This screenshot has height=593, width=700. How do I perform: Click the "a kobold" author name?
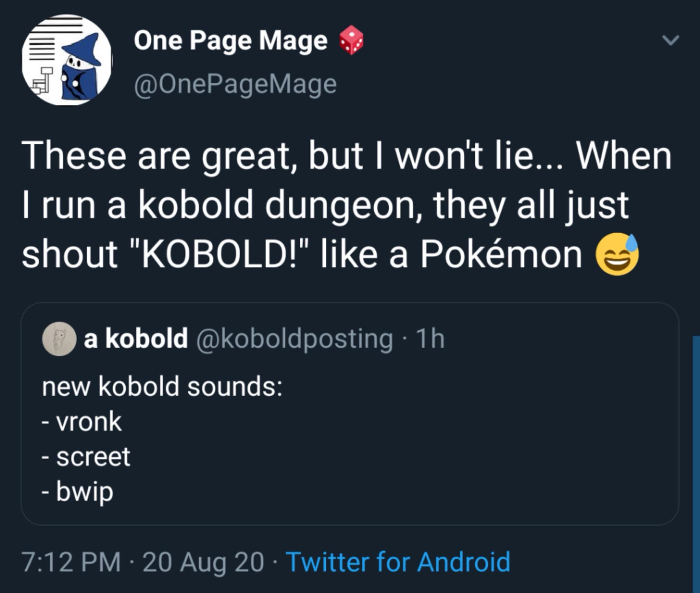pos(136,339)
